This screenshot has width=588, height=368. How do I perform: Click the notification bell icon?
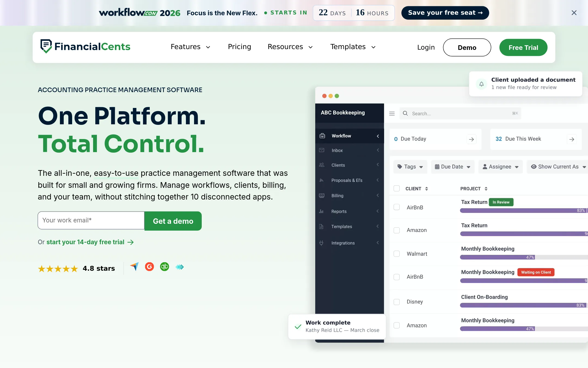[x=481, y=84]
